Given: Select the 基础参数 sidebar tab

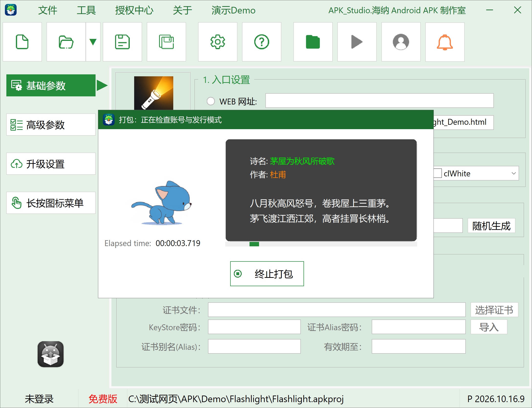Looking at the screenshot, I should (x=51, y=85).
